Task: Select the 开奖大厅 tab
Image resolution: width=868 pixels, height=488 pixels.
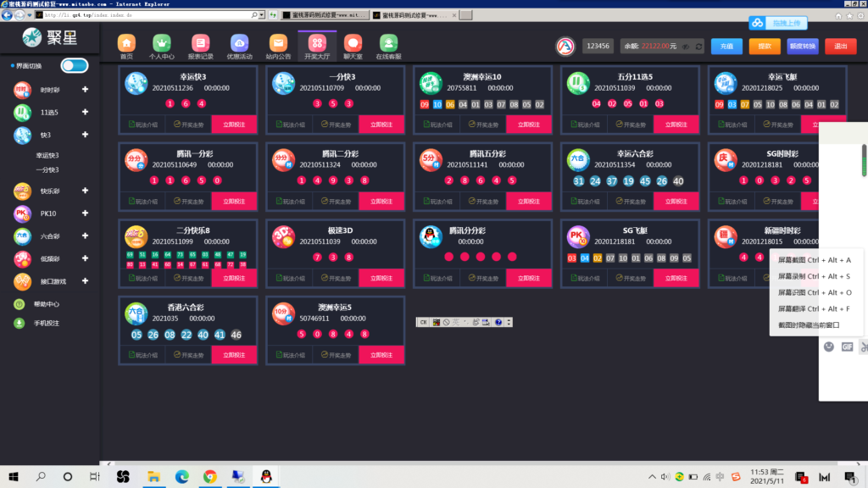Action: click(317, 45)
